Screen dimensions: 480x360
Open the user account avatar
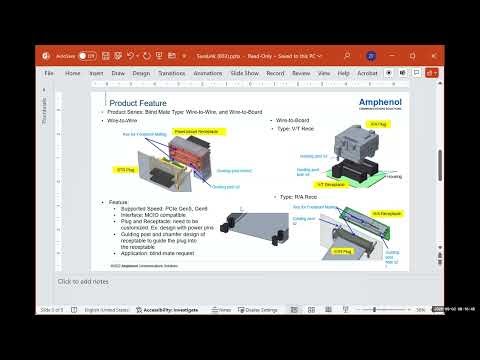click(x=371, y=56)
